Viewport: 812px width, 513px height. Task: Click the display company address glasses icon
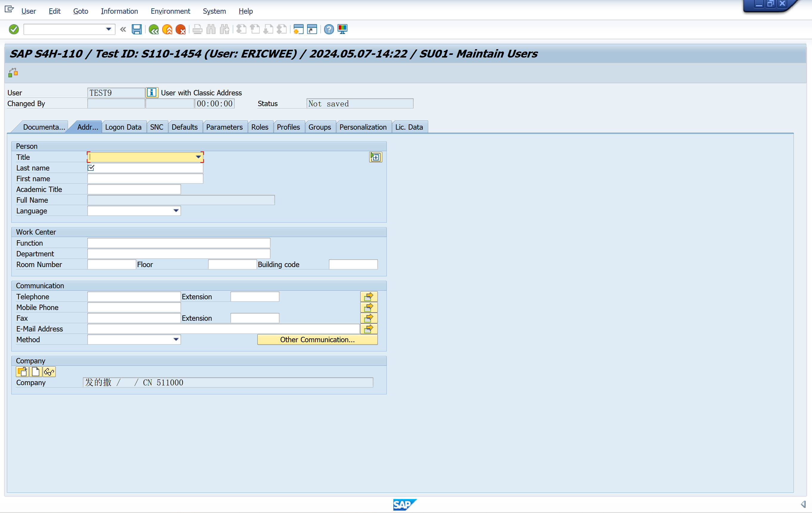coord(49,372)
